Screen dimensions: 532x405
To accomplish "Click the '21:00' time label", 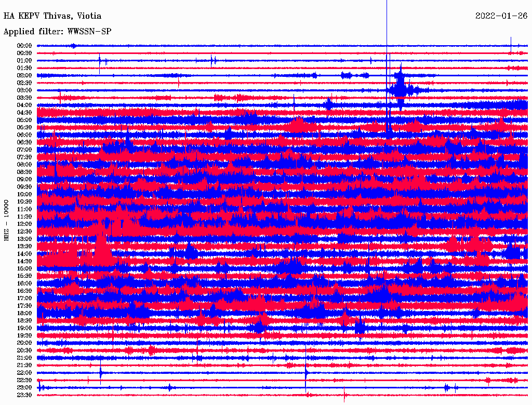I will click(24, 358).
